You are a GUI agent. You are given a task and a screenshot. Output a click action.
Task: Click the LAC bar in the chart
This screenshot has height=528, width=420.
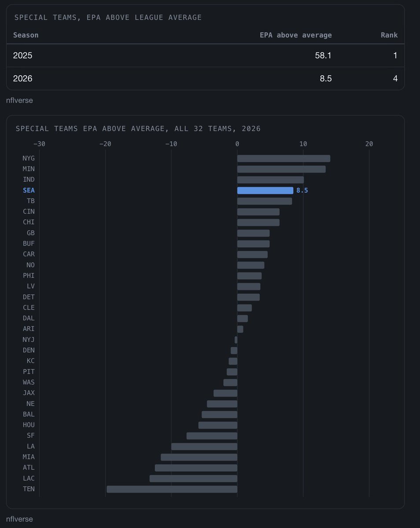click(193, 478)
